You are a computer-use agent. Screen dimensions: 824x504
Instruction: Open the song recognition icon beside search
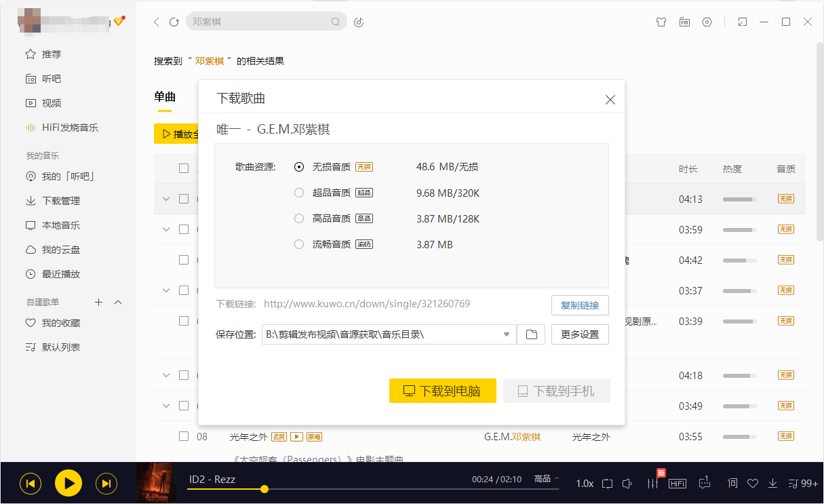359,22
